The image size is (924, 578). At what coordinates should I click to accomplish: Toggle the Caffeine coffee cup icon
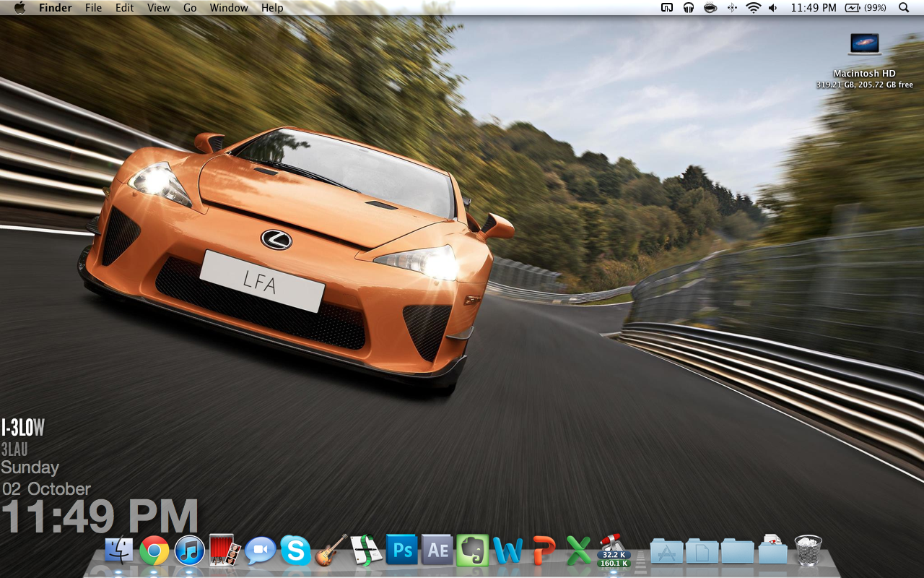[710, 8]
